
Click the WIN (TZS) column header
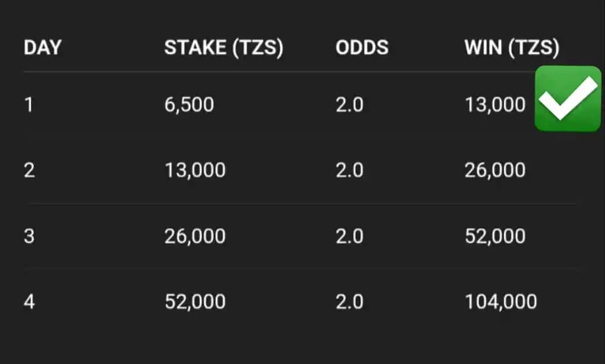512,48
